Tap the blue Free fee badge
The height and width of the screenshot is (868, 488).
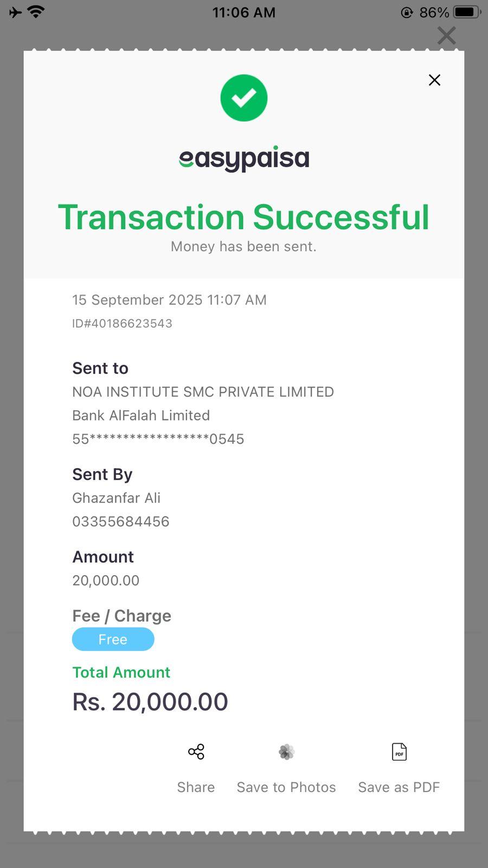point(113,639)
